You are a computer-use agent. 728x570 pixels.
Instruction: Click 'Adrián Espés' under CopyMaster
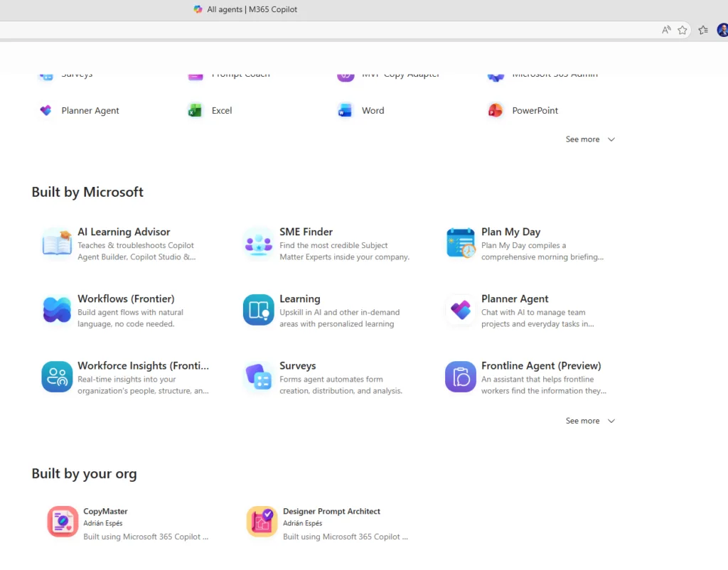(x=103, y=523)
